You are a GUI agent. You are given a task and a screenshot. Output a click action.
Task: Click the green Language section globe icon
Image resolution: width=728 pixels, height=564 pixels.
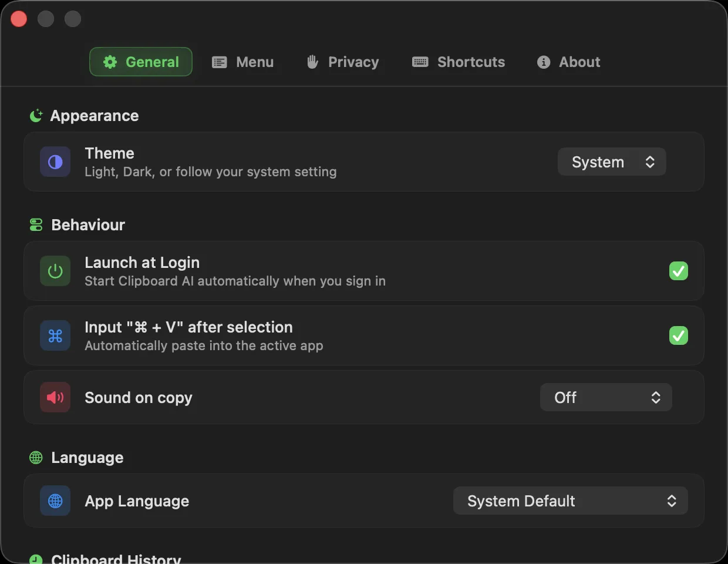[x=36, y=458]
